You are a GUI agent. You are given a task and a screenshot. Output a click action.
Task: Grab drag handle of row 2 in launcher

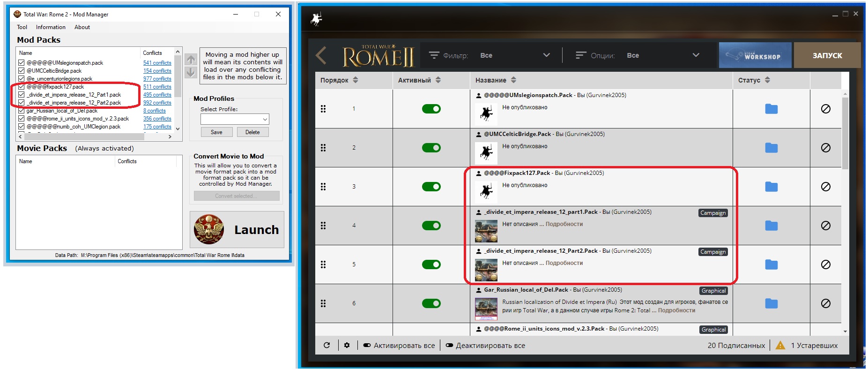tap(323, 148)
